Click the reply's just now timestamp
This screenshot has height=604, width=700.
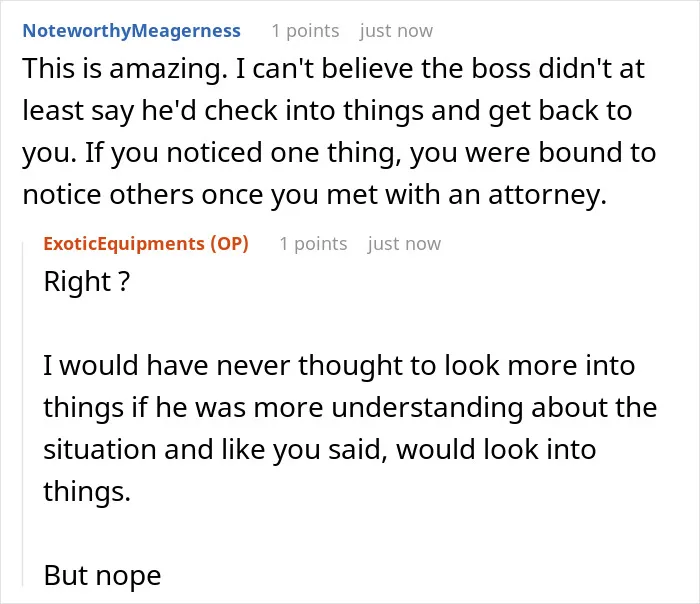click(404, 244)
